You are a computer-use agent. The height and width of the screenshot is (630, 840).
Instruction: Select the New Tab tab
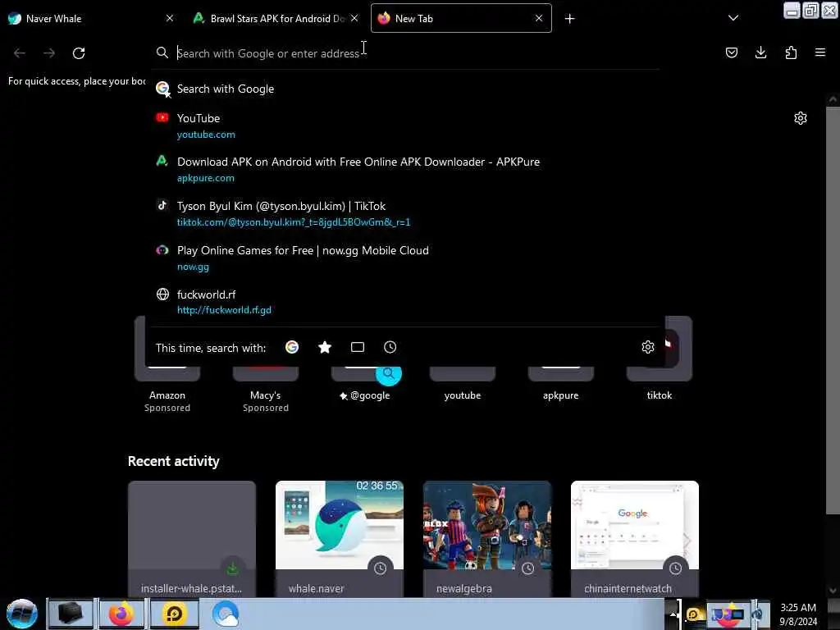(461, 18)
